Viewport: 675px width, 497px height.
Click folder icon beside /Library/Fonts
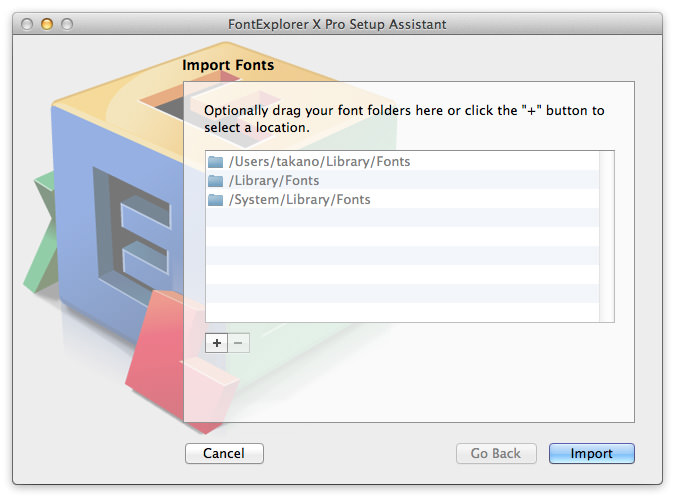click(215, 181)
